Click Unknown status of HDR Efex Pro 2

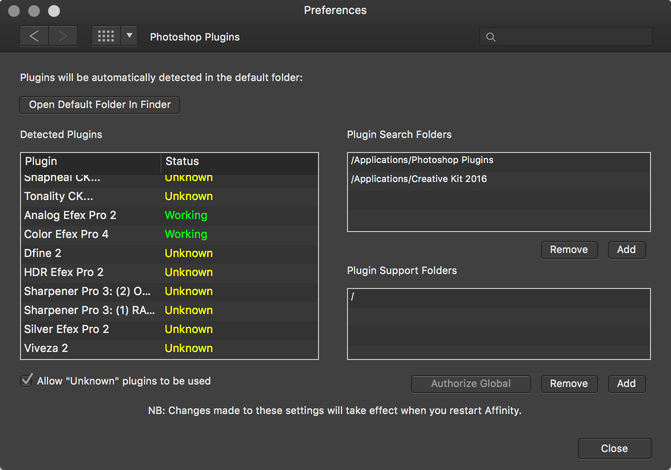189,272
